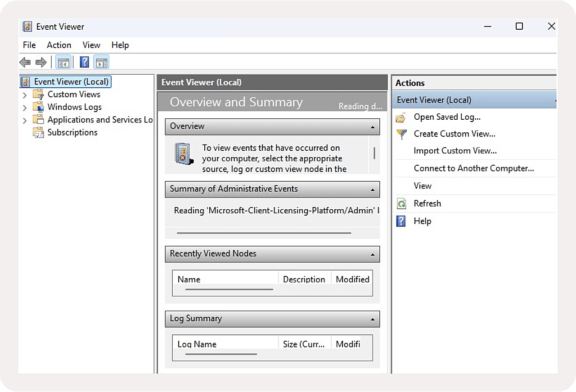This screenshot has height=392, width=576.
Task: Expand the Custom Views tree node
Action: click(x=25, y=95)
